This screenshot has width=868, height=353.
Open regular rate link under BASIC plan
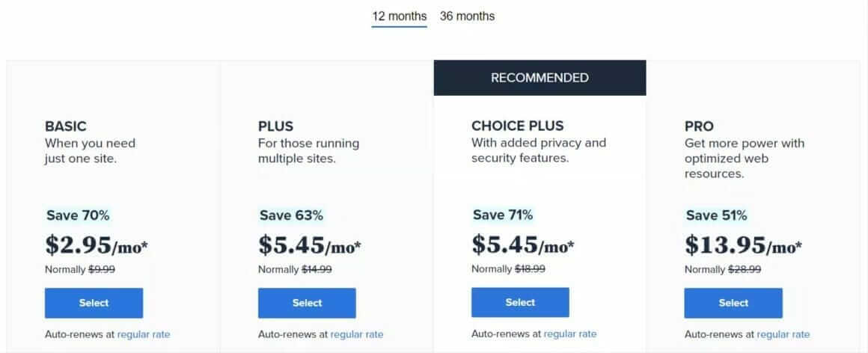click(x=144, y=334)
